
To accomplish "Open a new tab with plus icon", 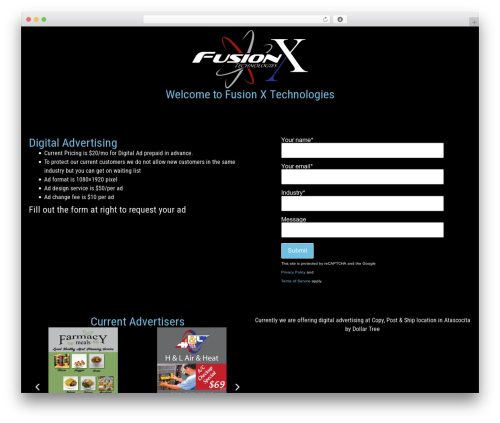I will (474, 22).
